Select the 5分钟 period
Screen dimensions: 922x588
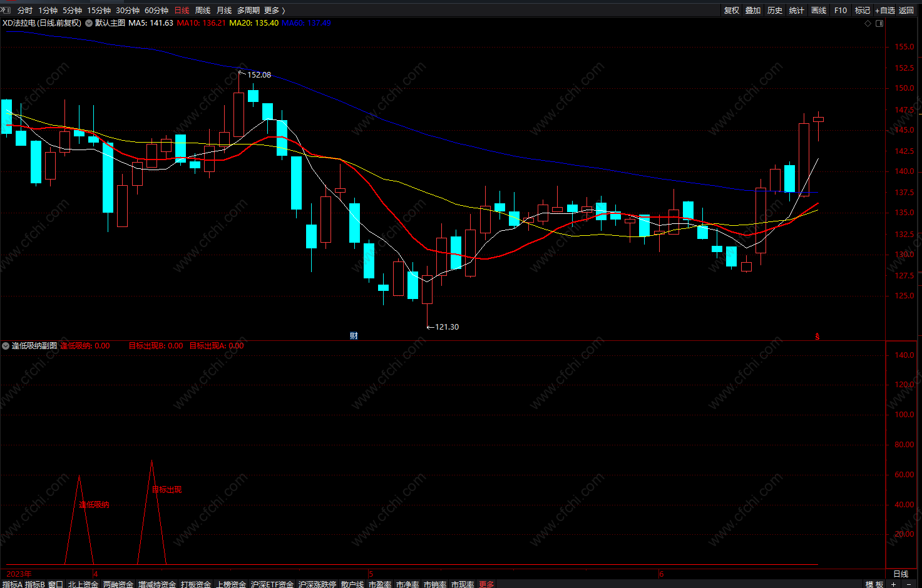72,11
